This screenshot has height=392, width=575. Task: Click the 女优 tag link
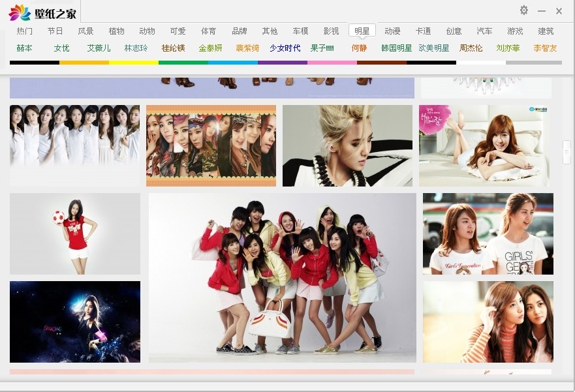[x=61, y=48]
